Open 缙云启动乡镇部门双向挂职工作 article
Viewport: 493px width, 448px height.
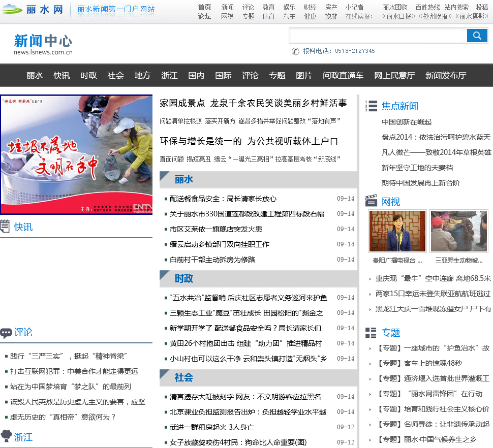tap(220, 244)
